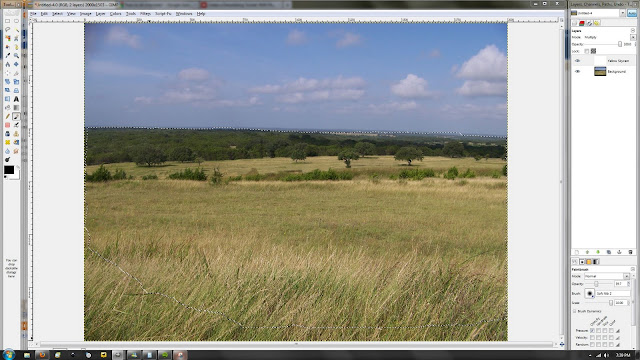
Task: Uncheck the Pressure opacity checkbox
Action: [x=592, y=331]
